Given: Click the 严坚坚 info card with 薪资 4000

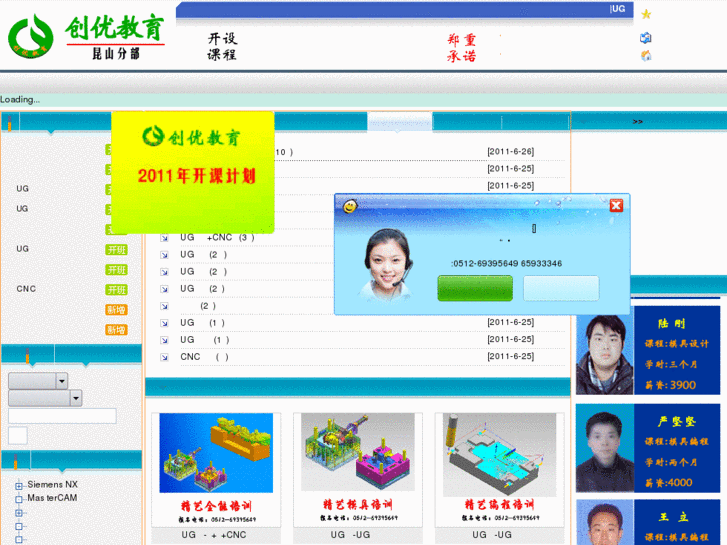Looking at the screenshot, I should coord(677,448).
